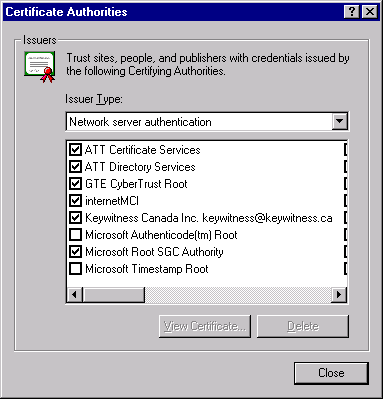Click the certificate ribbon icon
This screenshot has width=383, height=399.
pos(40,67)
